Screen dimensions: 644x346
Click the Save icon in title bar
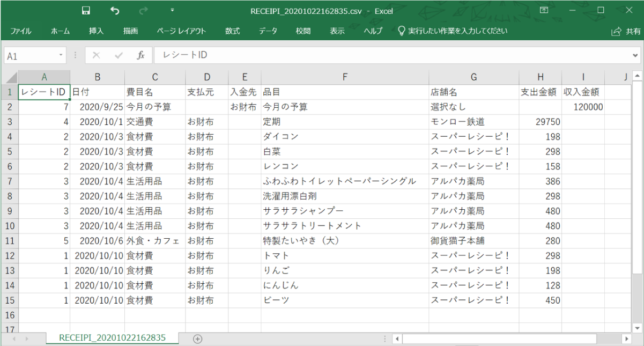86,11
